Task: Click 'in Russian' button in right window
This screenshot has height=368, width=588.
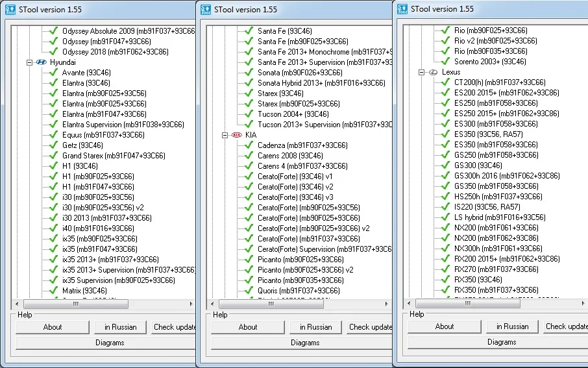Action: [512, 326]
